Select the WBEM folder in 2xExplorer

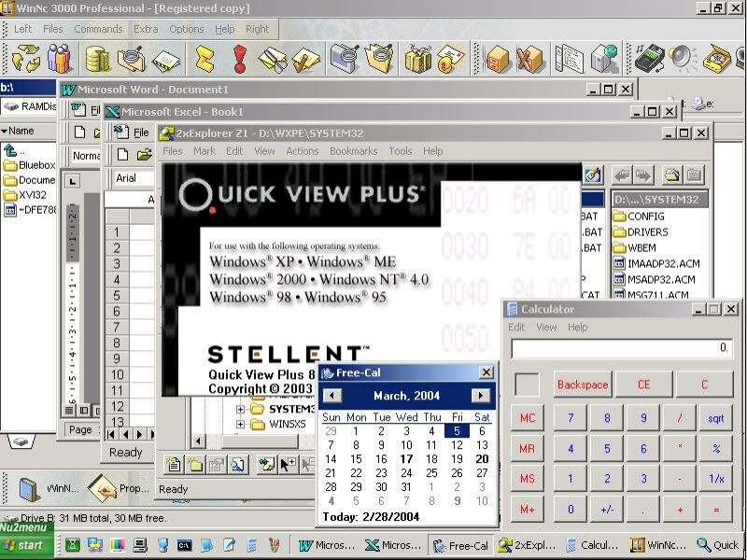(x=635, y=247)
